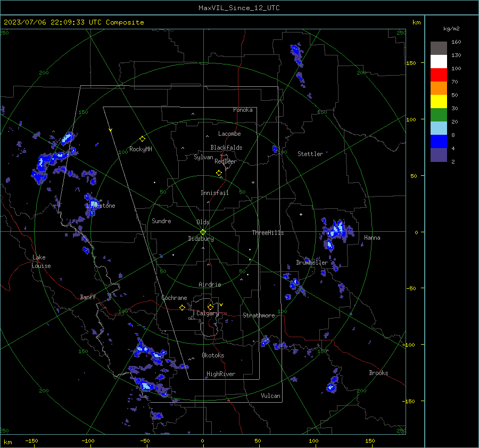This screenshot has width=479, height=448.
Task: Select the yellow 30-50 legend swatch
Action: (x=439, y=102)
